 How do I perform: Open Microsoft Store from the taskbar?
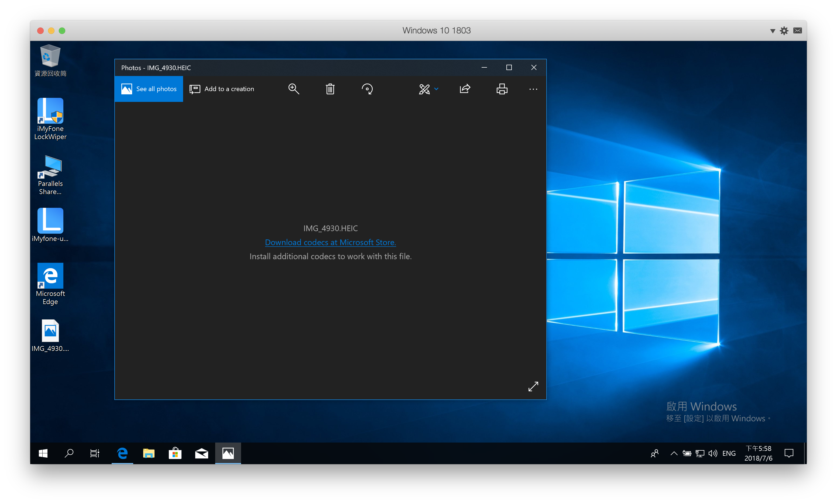tap(175, 453)
